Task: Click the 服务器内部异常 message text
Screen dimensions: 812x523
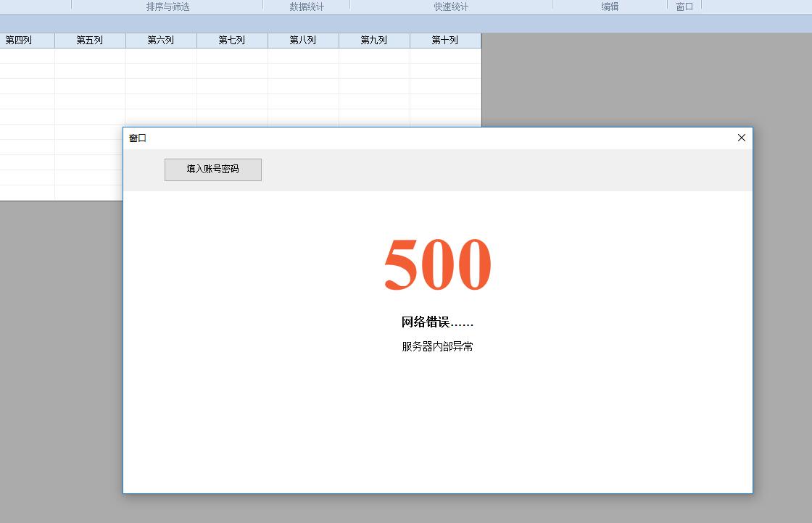Action: (x=438, y=346)
